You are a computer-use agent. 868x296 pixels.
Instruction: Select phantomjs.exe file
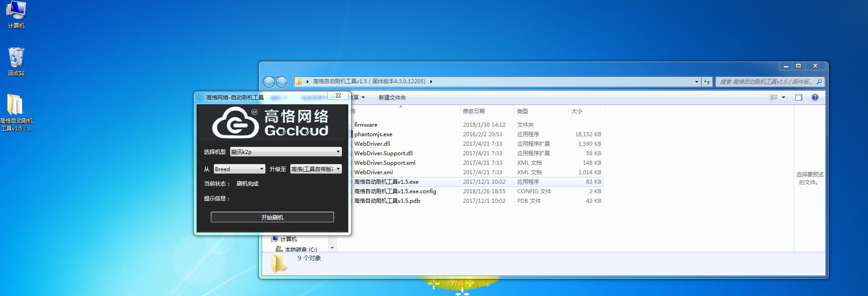(477, 134)
